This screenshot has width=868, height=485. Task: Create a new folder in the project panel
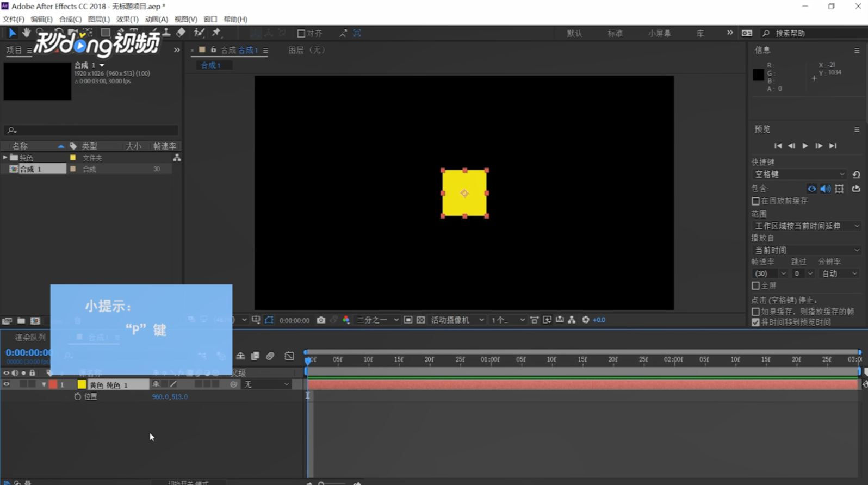click(x=21, y=321)
